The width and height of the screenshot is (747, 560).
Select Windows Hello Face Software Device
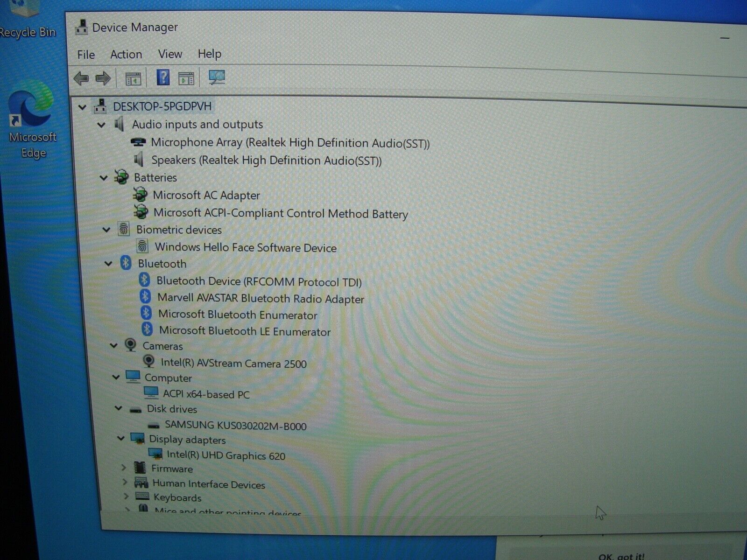pyautogui.click(x=246, y=247)
